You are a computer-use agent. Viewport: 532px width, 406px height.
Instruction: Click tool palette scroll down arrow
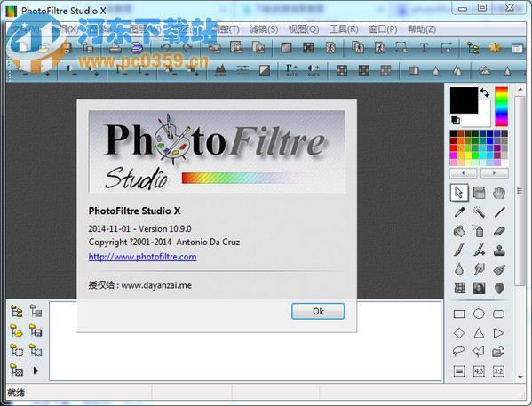(x=520, y=377)
